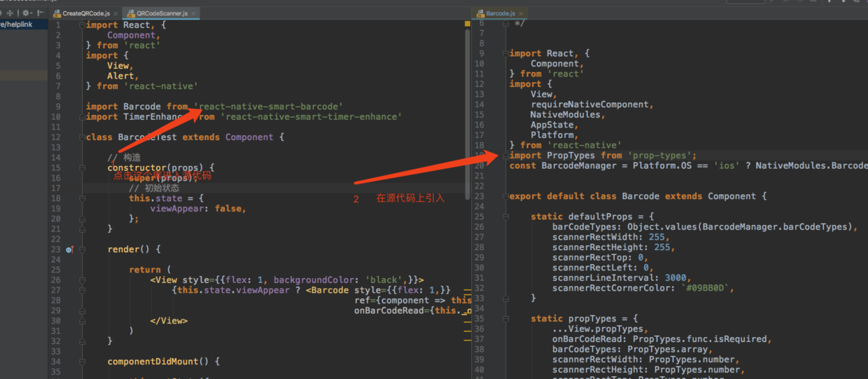The image size is (868, 379).
Task: Fold import React block in Barcode.js line 9
Action: 506,53
